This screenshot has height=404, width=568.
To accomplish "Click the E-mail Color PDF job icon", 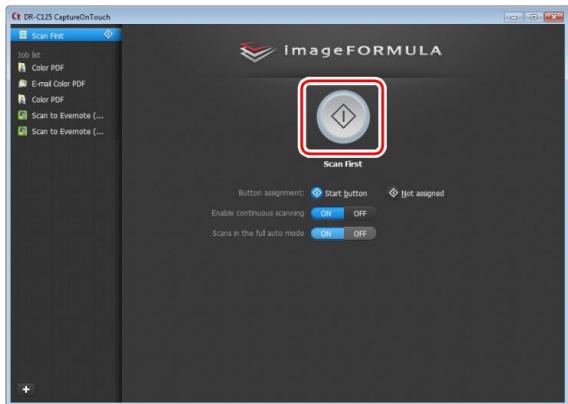I will [x=22, y=84].
